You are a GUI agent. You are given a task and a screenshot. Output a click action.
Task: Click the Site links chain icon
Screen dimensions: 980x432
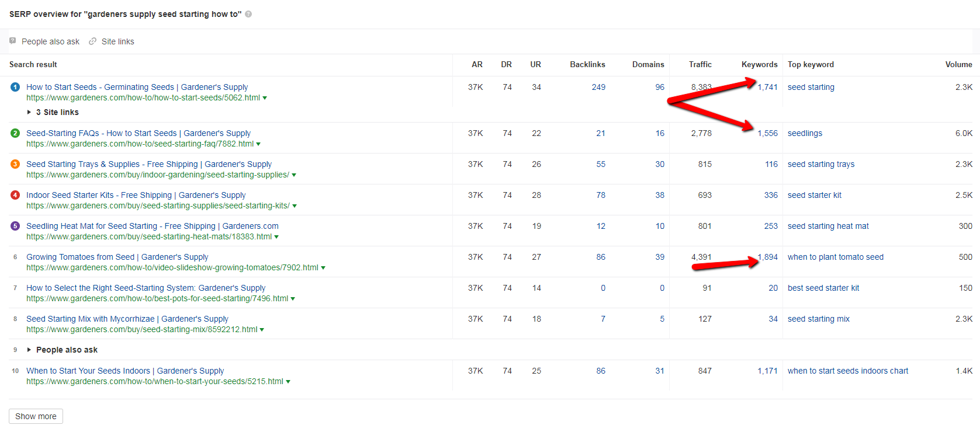92,41
